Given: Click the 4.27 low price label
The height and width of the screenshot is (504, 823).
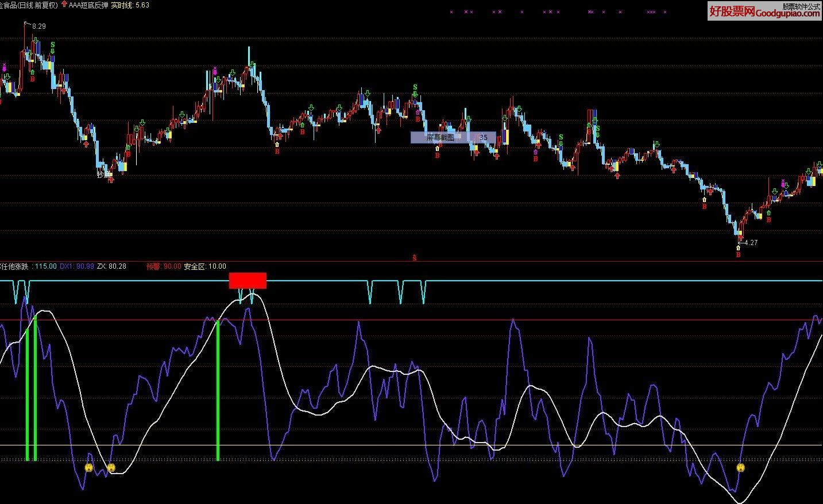Looking at the screenshot, I should [x=751, y=243].
